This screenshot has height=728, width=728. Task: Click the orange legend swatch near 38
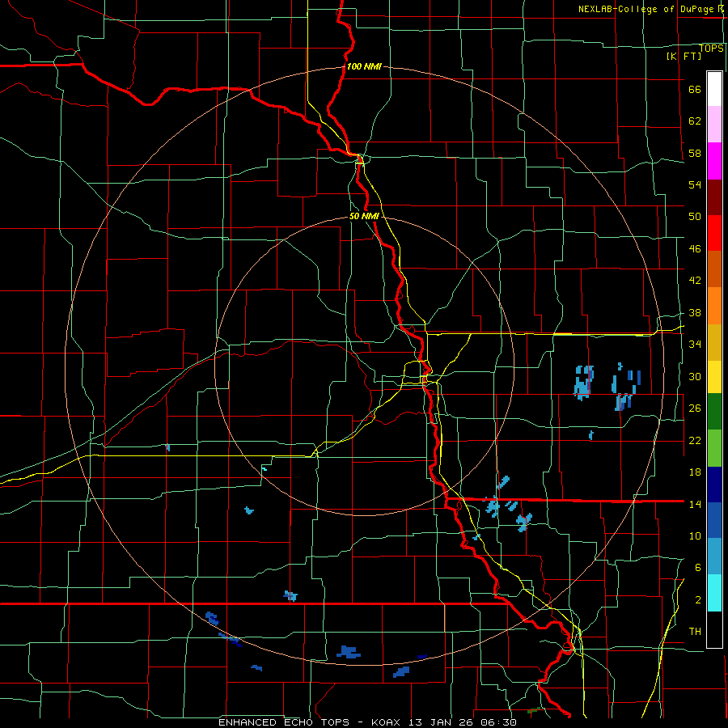point(714,306)
